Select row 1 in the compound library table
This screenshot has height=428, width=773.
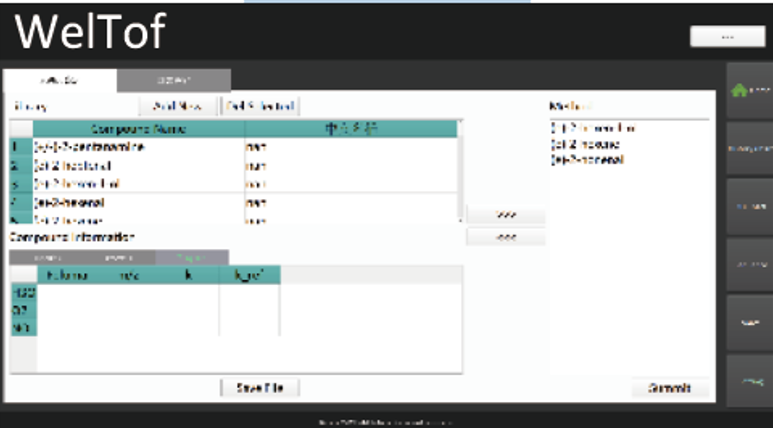point(138,147)
